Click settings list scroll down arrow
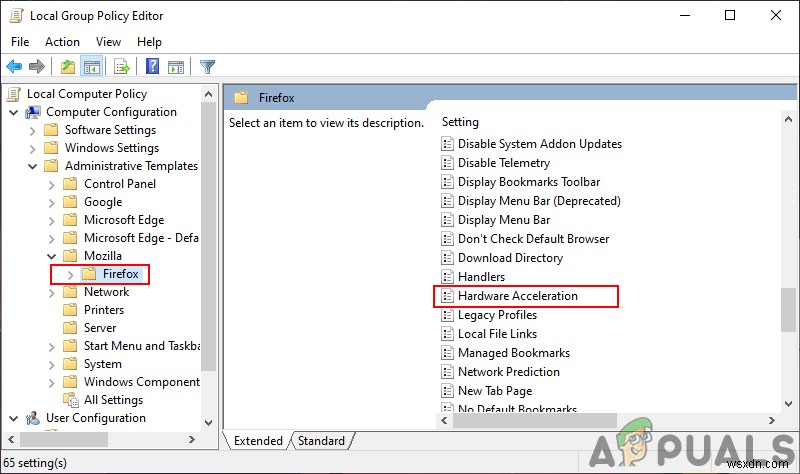800x474 pixels. (x=788, y=404)
